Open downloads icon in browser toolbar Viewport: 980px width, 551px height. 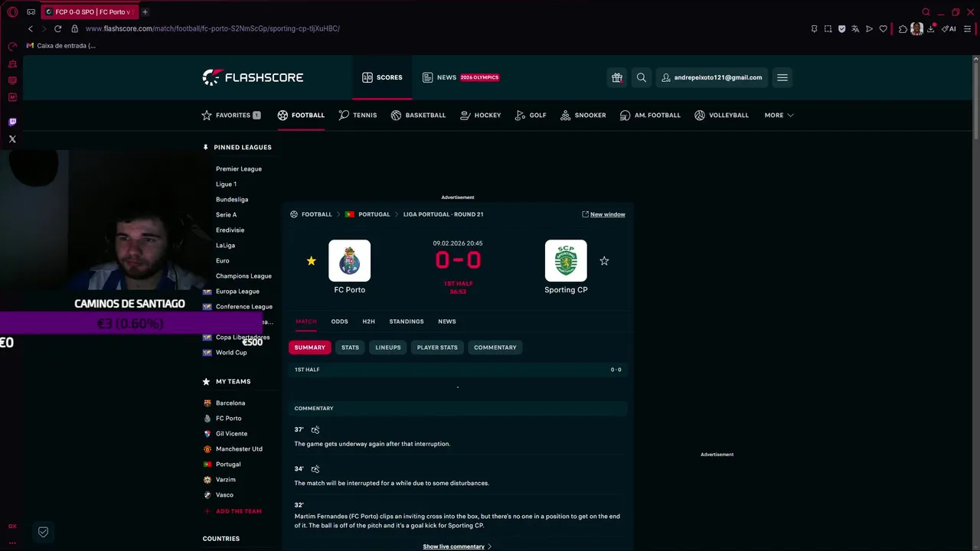(x=931, y=28)
